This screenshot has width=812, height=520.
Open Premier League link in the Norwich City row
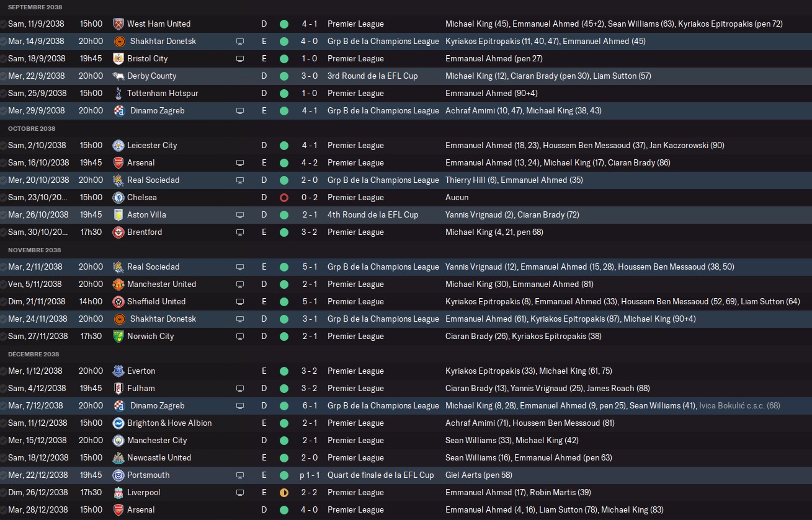(355, 336)
